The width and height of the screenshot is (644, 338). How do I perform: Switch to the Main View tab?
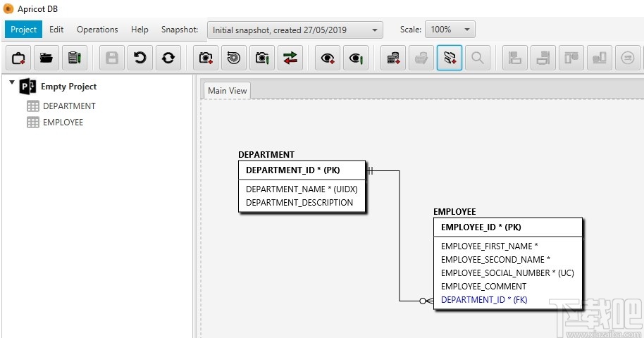[227, 90]
